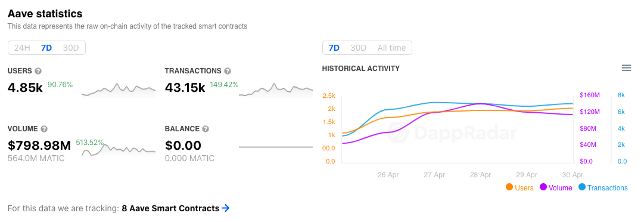Click the help icon beside BALANCE
This screenshot has height=222, width=644.
click(206, 129)
